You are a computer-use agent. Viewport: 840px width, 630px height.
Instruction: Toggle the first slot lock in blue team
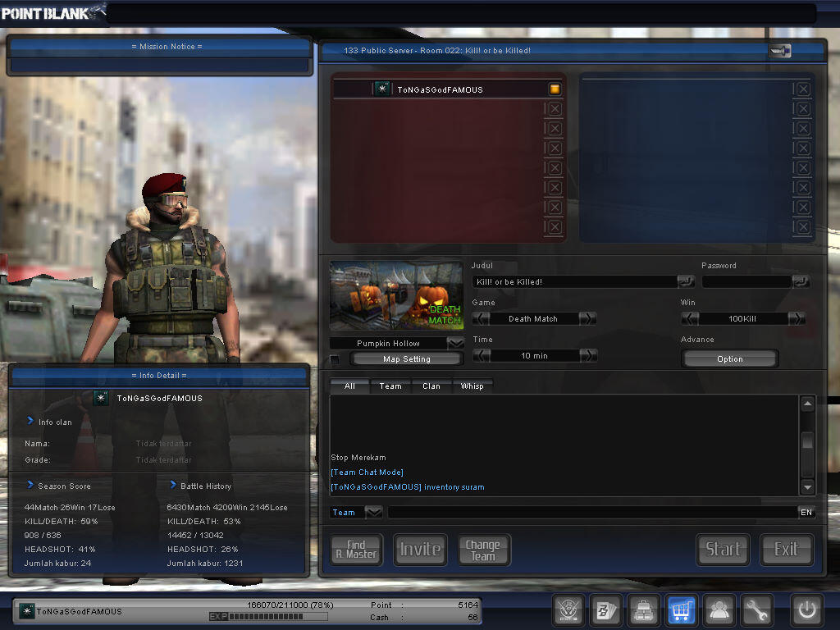point(803,89)
